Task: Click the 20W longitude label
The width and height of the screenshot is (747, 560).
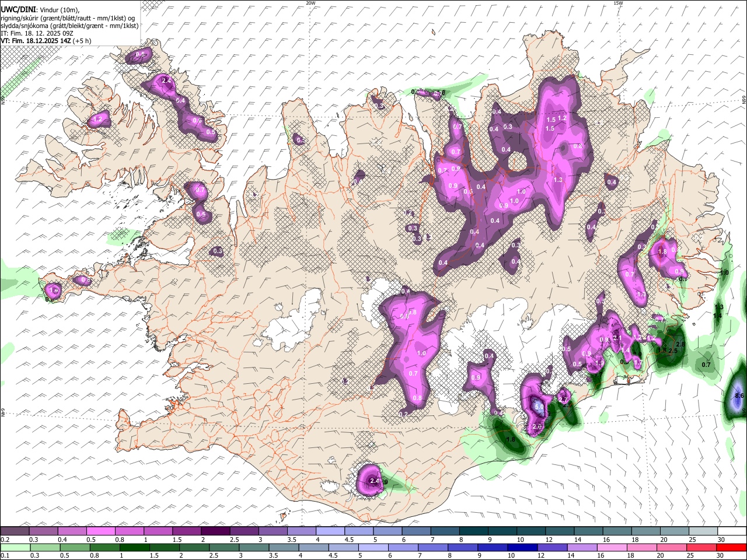Action: (311, 3)
